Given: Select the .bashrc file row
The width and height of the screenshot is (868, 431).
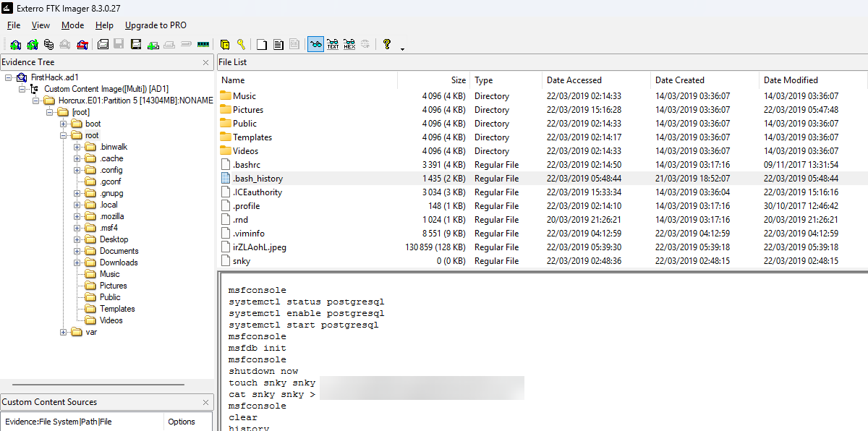Looking at the screenshot, I should click(542, 165).
